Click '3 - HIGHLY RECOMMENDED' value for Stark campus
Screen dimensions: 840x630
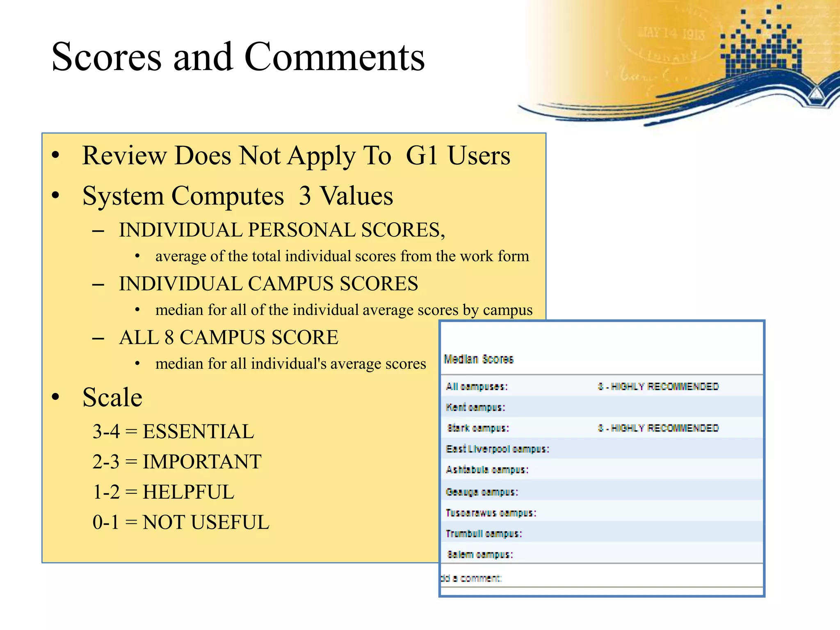point(658,428)
